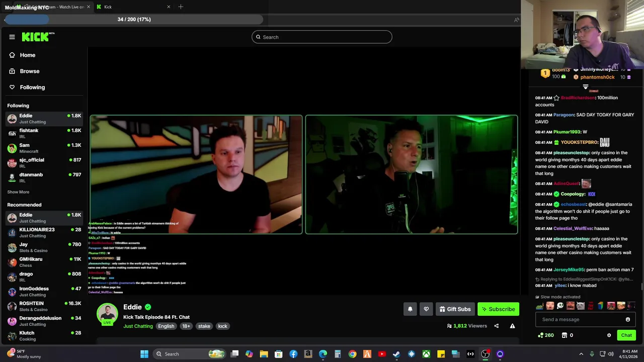Screen dimensions: 644x362
Task: Open KILLIONAIRE23 recommended channel
Action: pyautogui.click(x=44, y=232)
